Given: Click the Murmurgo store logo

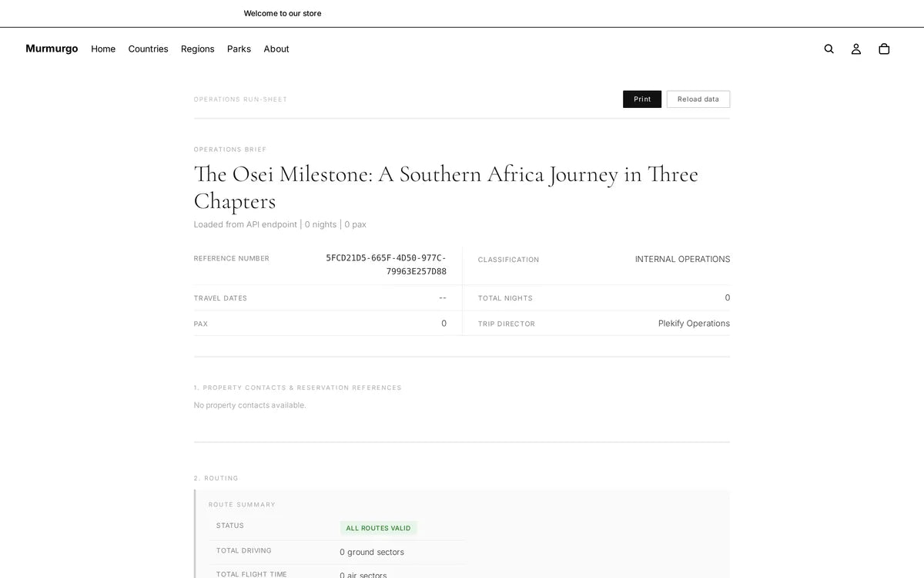Looking at the screenshot, I should [x=52, y=49].
